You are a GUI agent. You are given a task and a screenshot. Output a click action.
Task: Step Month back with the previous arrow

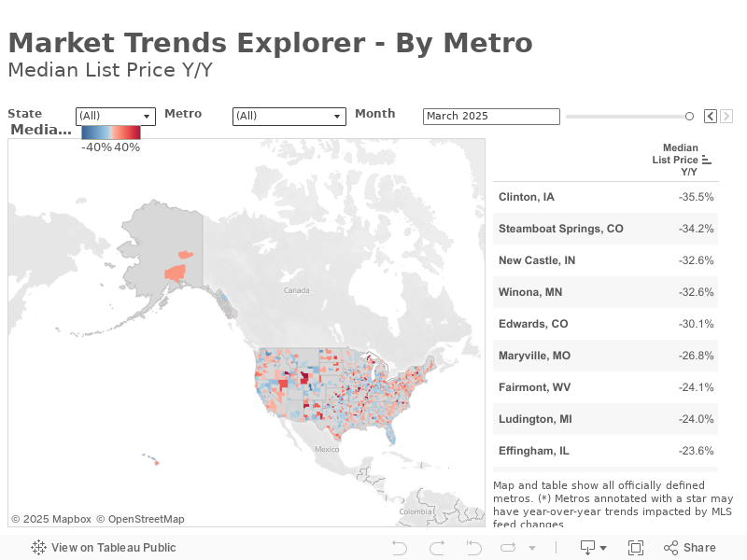coord(711,117)
